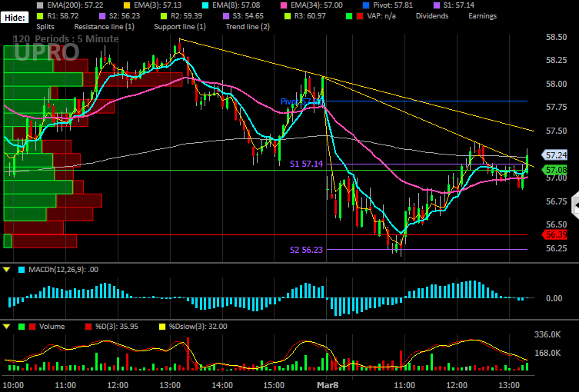The image size is (579, 392).
Task: Click the Mar8 date marker
Action: 327,385
